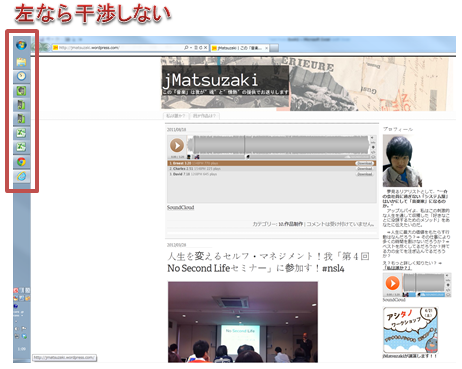Open the speaker volume tray icon
This screenshot has height=369, width=462.
click(16, 329)
